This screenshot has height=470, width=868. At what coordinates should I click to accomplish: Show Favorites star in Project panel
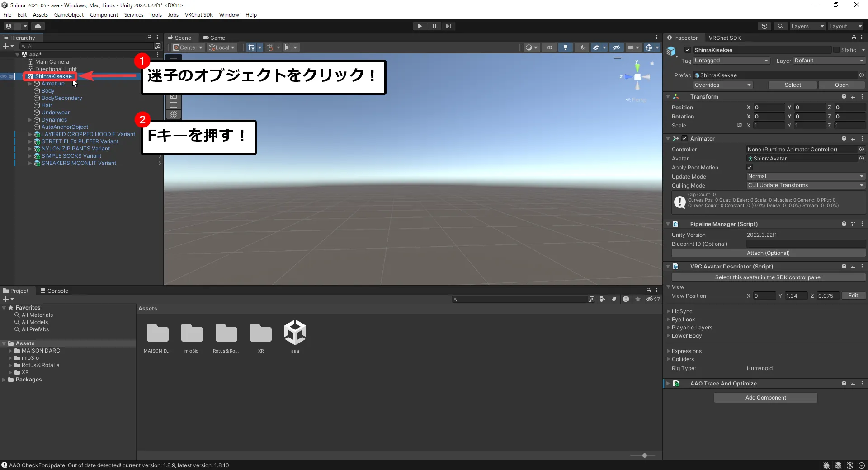point(638,299)
